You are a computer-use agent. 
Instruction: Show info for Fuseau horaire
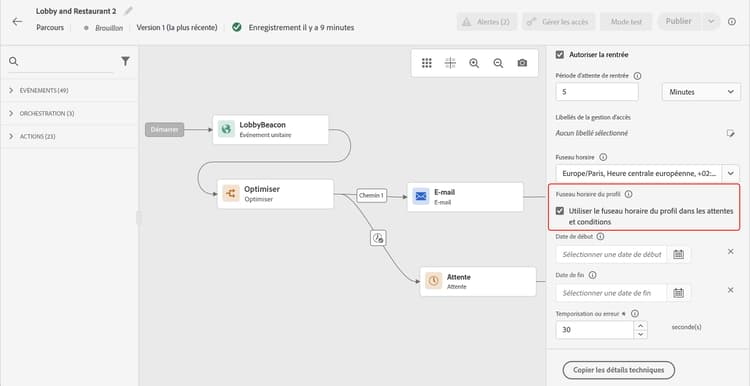603,157
